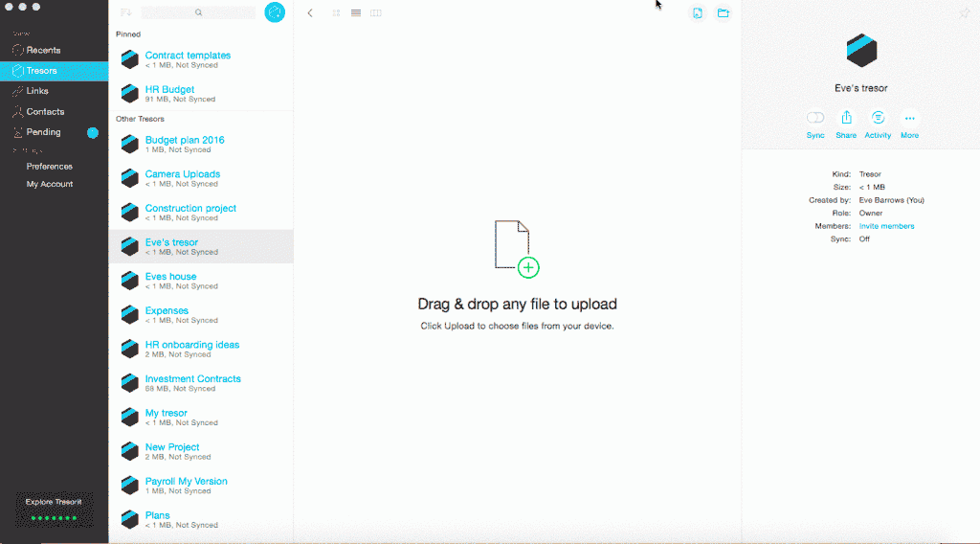Screen dimensions: 980x544
Task: Open the sort options icon
Action: pyautogui.click(x=125, y=12)
